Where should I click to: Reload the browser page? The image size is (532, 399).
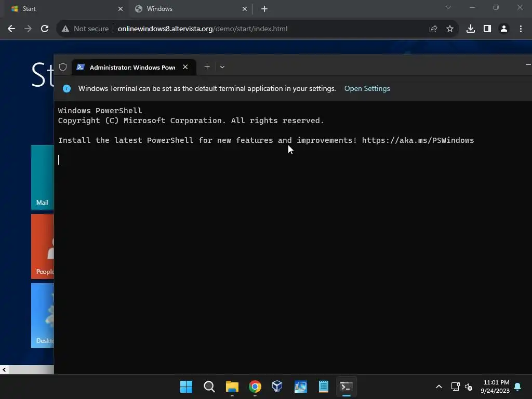45,29
